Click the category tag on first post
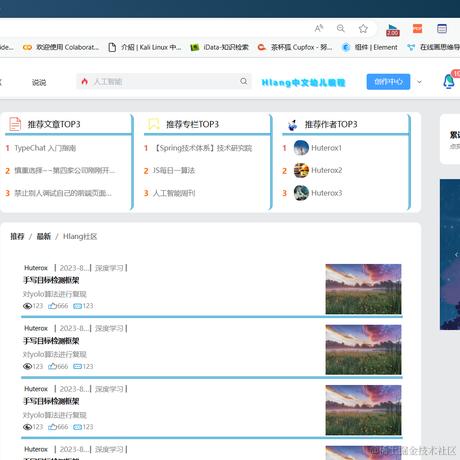The image size is (460, 460). point(109,268)
